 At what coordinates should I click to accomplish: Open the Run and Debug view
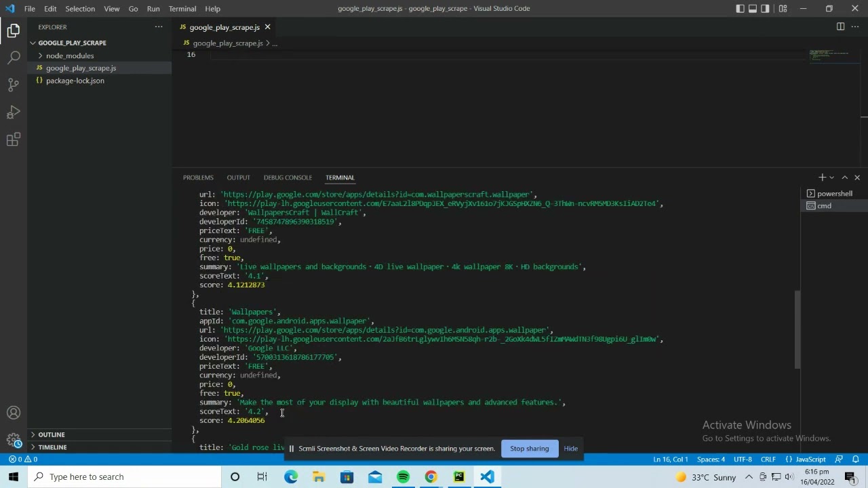(x=14, y=113)
